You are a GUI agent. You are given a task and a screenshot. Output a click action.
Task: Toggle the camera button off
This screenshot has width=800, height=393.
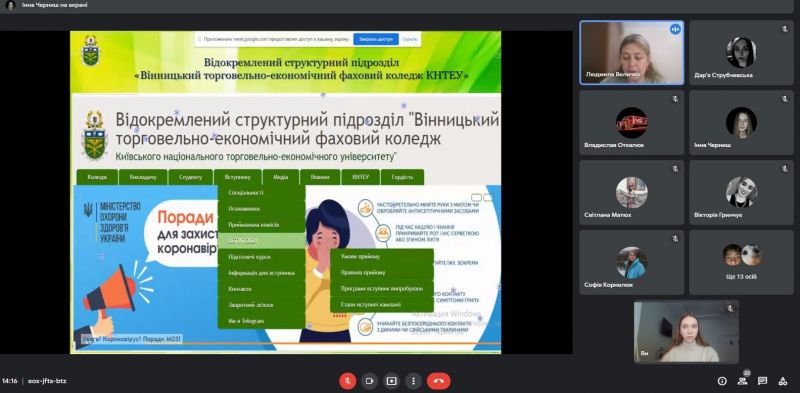tap(369, 381)
